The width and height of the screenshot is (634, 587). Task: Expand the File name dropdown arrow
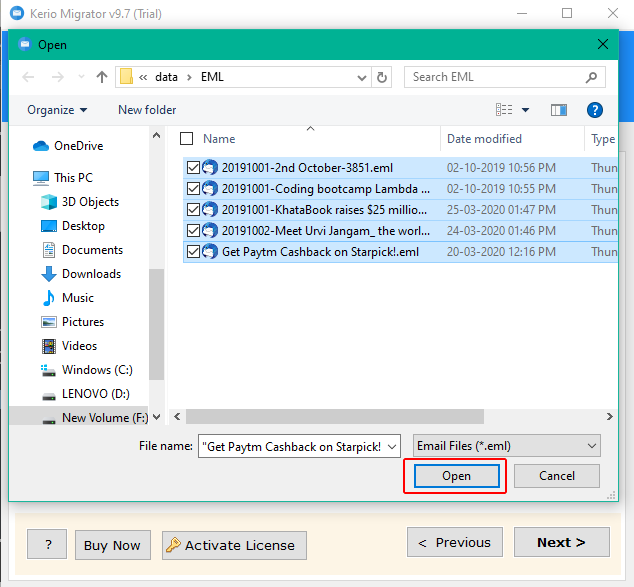[392, 446]
